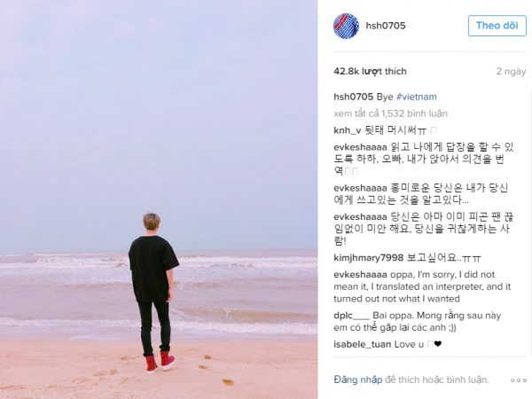Open evkeshaaaa profile from the 흥미로운 comment
This screenshot has height=399, width=532.
[360, 188]
